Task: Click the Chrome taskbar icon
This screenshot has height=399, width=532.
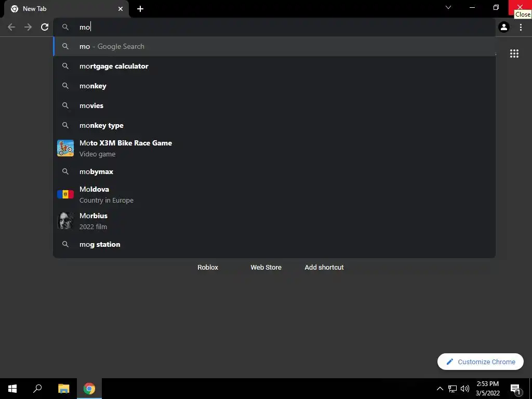Action: [89, 389]
